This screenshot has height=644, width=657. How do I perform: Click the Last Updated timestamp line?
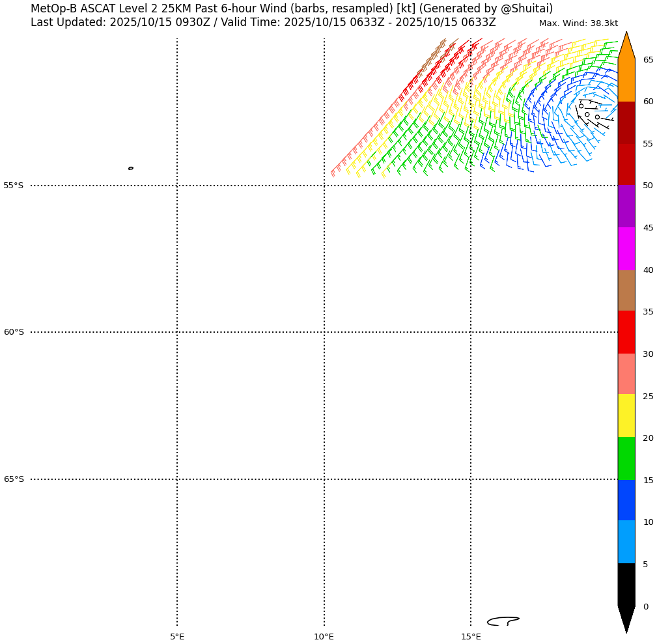click(x=263, y=23)
